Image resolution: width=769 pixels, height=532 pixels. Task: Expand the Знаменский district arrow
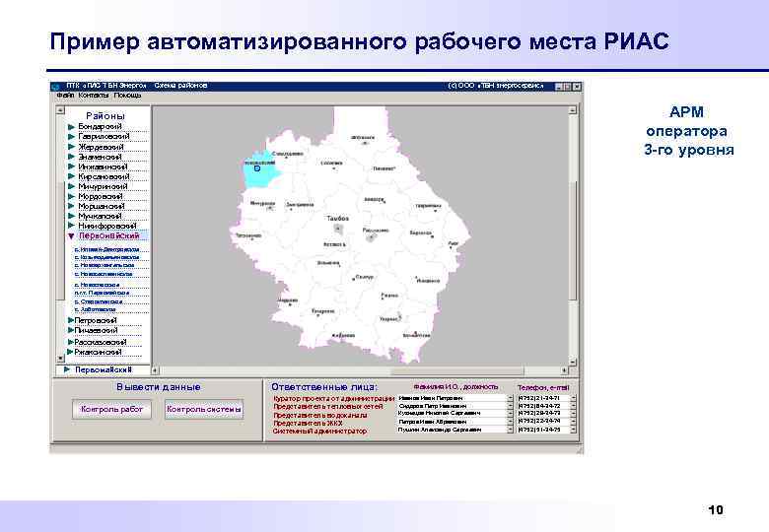(71, 157)
